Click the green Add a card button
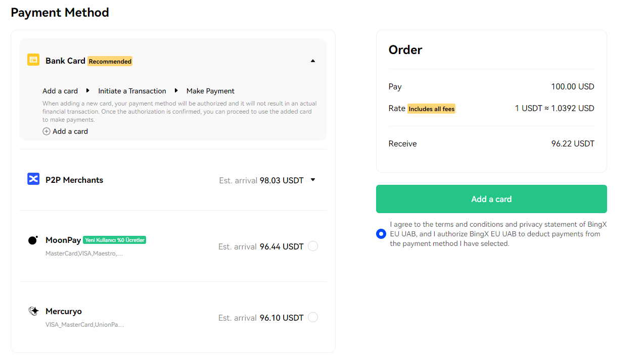The height and width of the screenshot is (355, 644). coord(491,199)
